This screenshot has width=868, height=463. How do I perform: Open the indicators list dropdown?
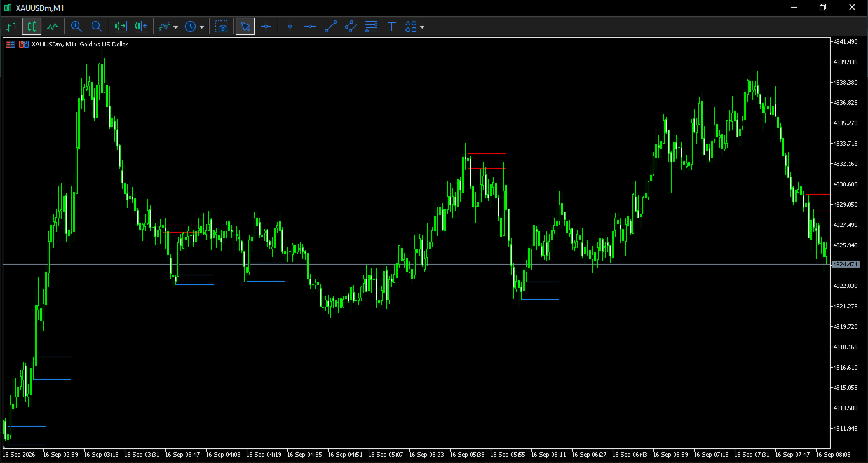coord(168,27)
